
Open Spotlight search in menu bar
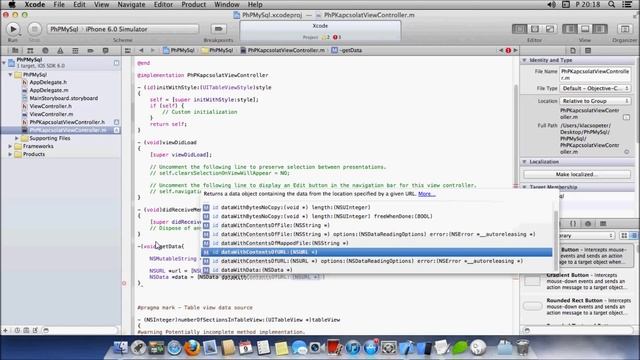pyautogui.click(x=611, y=4)
